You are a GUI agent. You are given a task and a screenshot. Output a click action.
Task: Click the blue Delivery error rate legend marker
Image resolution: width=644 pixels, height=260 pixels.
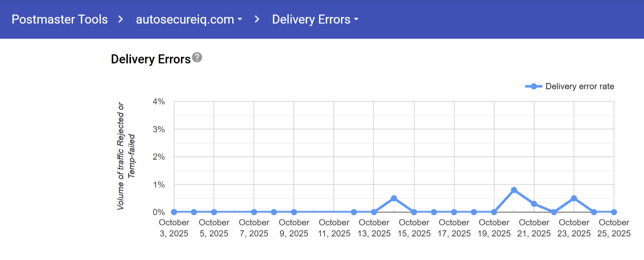click(533, 87)
